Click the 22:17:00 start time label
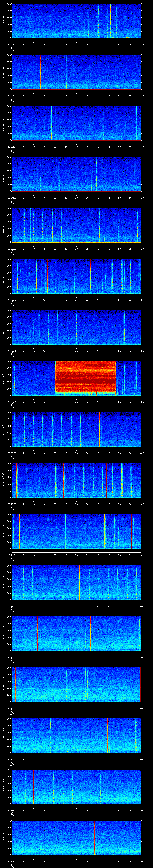This screenshot has height=868, width=153. point(12,862)
